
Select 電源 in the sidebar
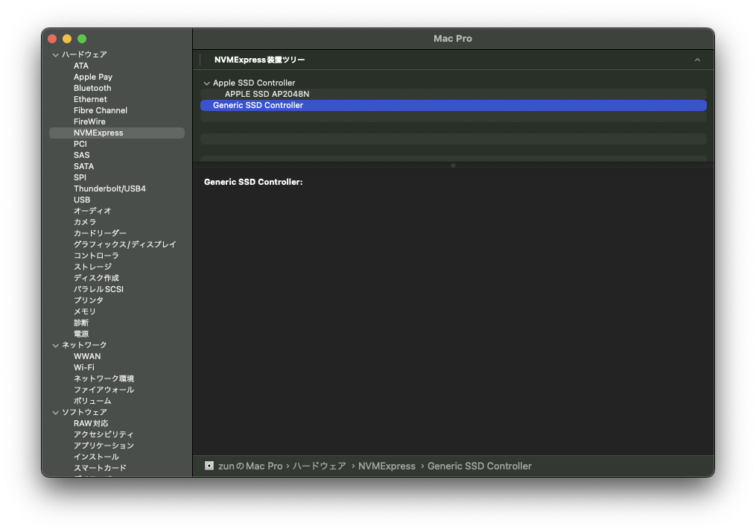(81, 334)
